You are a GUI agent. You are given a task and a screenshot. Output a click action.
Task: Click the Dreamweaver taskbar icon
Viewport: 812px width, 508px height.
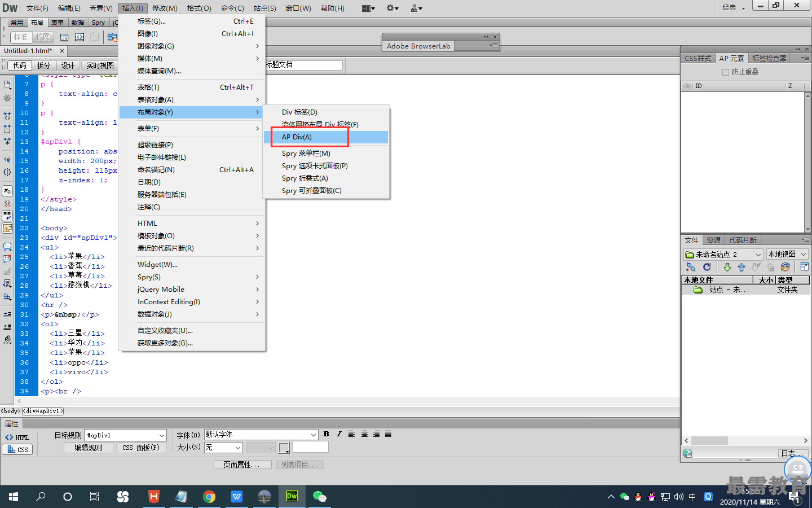(x=292, y=497)
